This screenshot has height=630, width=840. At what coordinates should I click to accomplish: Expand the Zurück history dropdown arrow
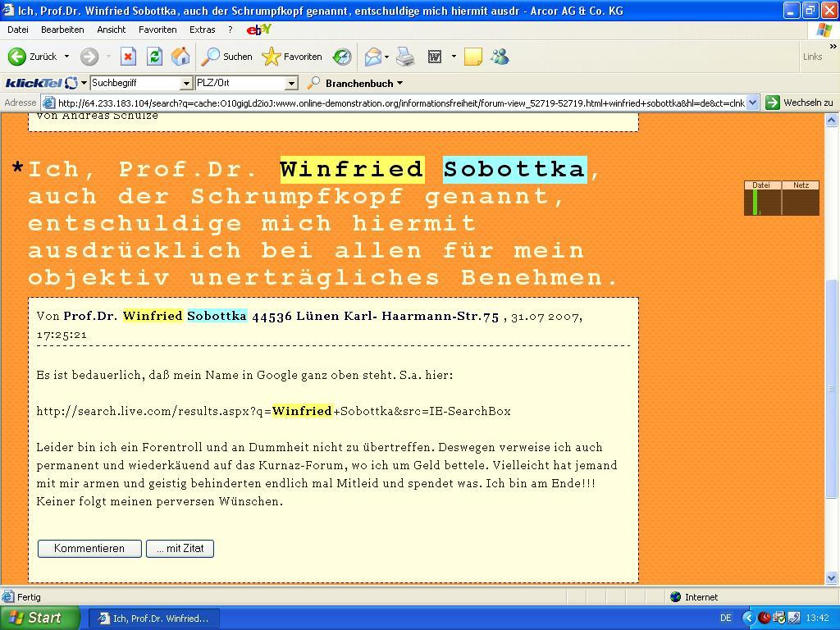(x=67, y=57)
